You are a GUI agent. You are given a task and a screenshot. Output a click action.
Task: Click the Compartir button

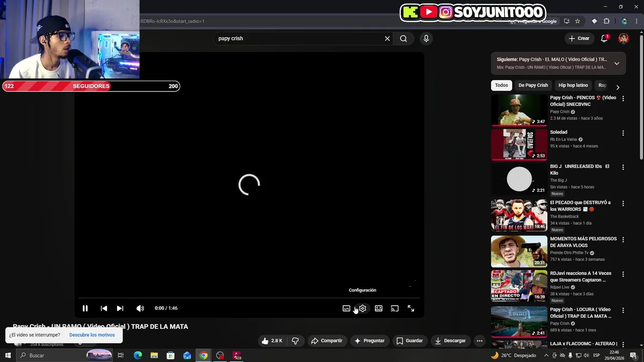(327, 341)
